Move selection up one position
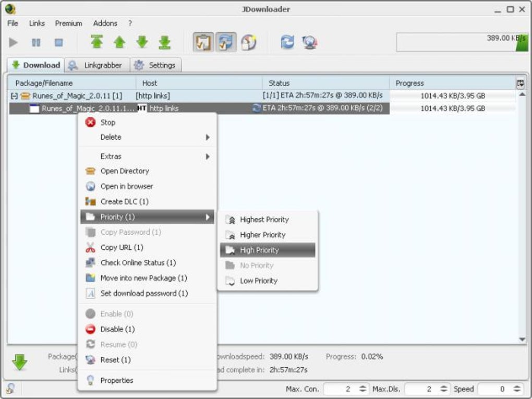 (x=119, y=42)
